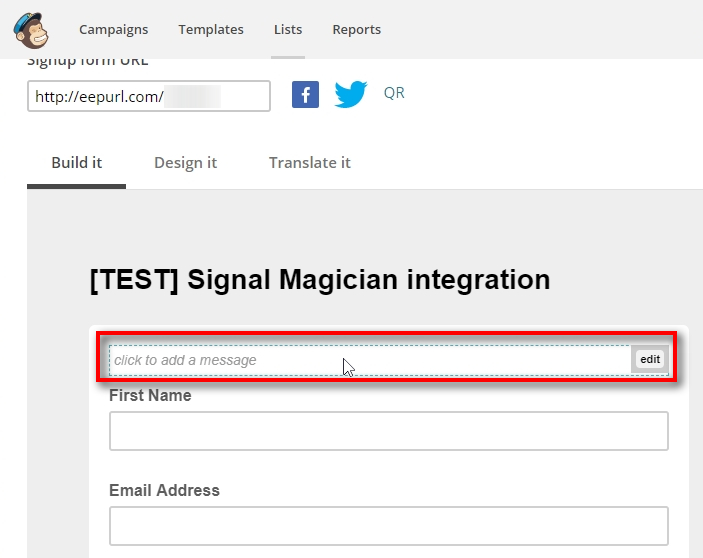Open the QR code link
The height and width of the screenshot is (558, 703).
(x=394, y=93)
